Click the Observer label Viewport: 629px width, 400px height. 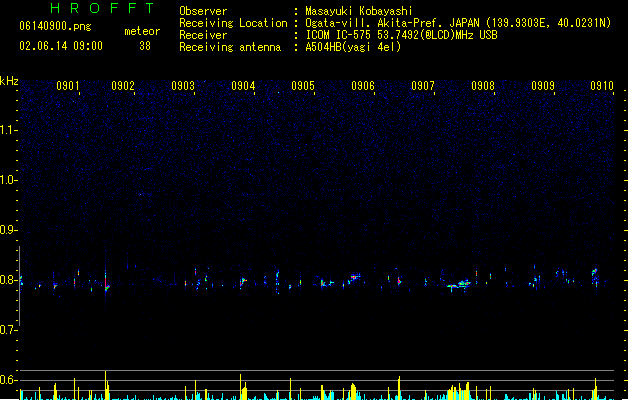coord(203,11)
